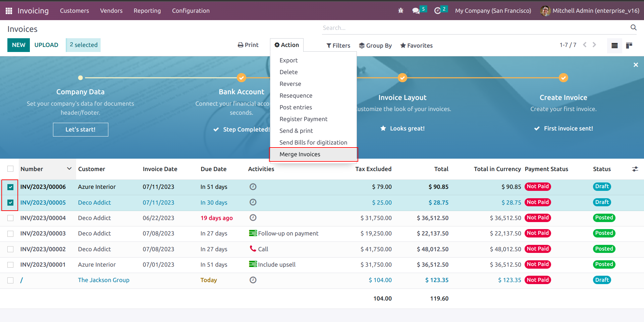Check the INV/2023/00001 row checkbox
Screen dimensions: 644x322
(x=10, y=265)
